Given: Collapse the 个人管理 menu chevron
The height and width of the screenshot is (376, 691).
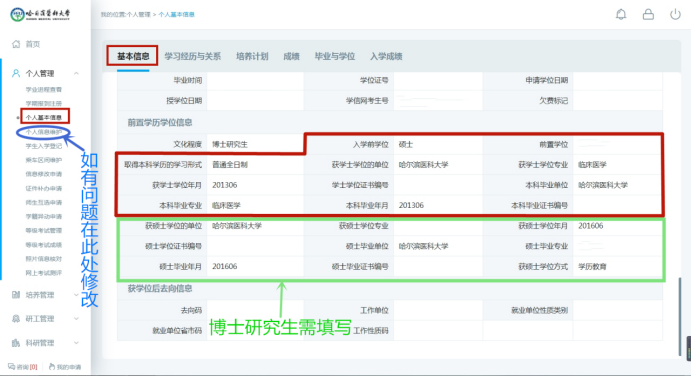Looking at the screenshot, I should pos(76,73).
